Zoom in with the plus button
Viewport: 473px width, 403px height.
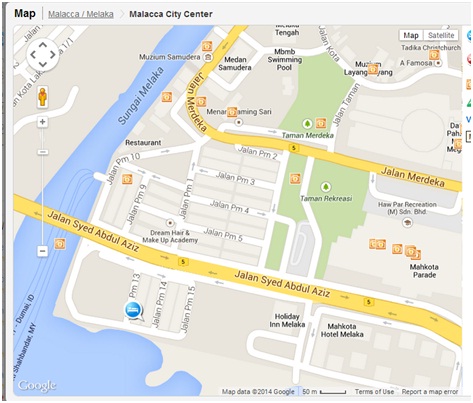42,122
